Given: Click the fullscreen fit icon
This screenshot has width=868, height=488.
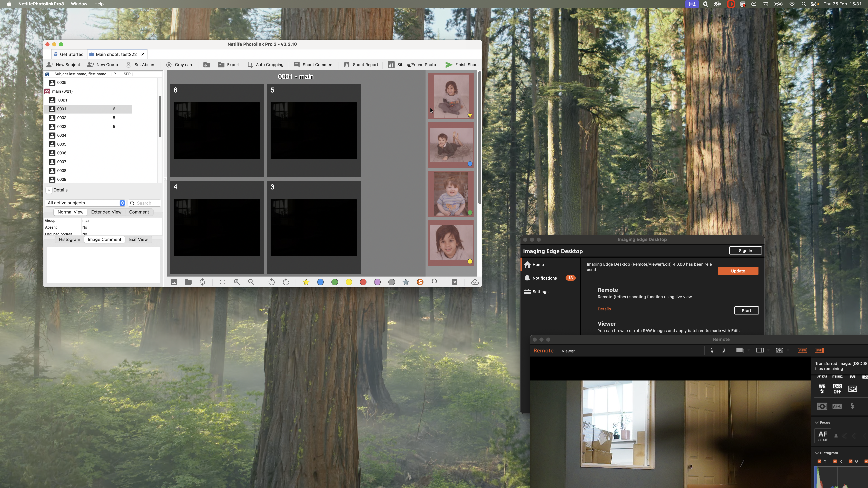Looking at the screenshot, I should pyautogui.click(x=223, y=282).
